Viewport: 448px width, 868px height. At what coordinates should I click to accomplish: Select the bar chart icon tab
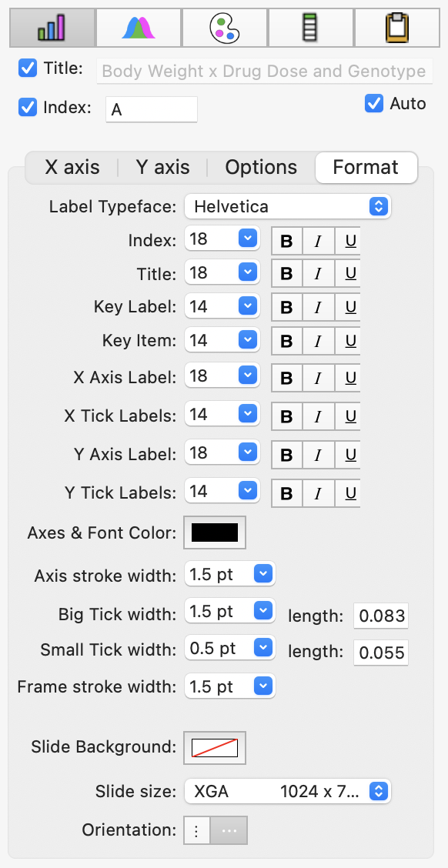click(x=52, y=28)
